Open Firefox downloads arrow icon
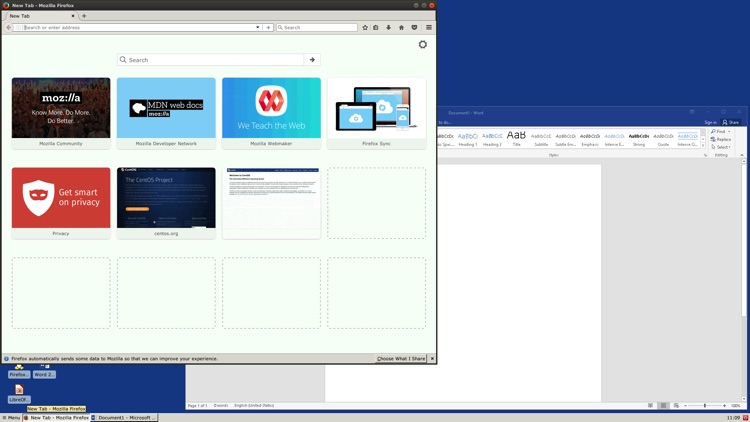The image size is (750, 422). (388, 27)
